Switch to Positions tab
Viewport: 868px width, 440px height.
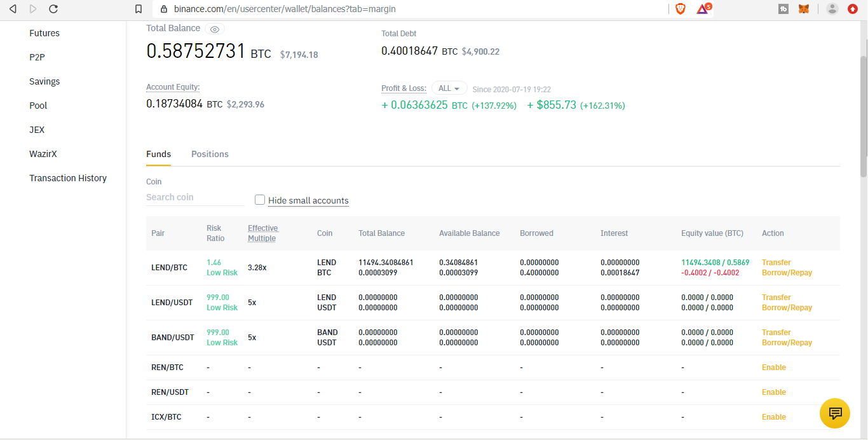tap(210, 154)
